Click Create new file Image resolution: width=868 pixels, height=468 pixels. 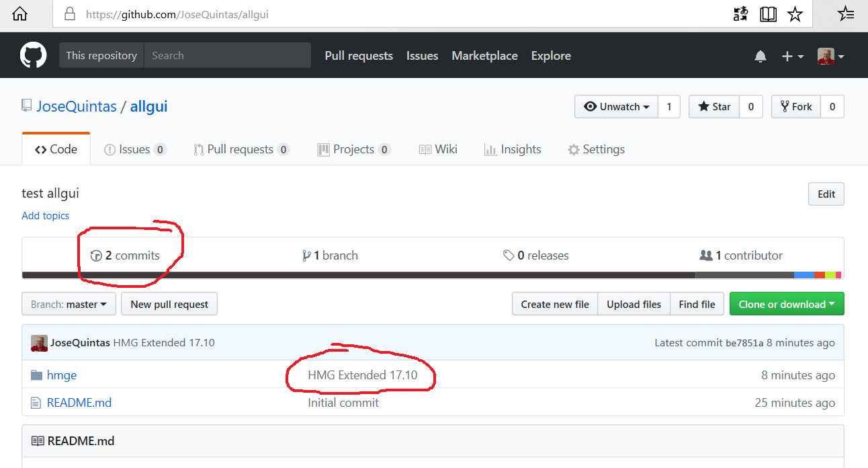pyautogui.click(x=555, y=304)
